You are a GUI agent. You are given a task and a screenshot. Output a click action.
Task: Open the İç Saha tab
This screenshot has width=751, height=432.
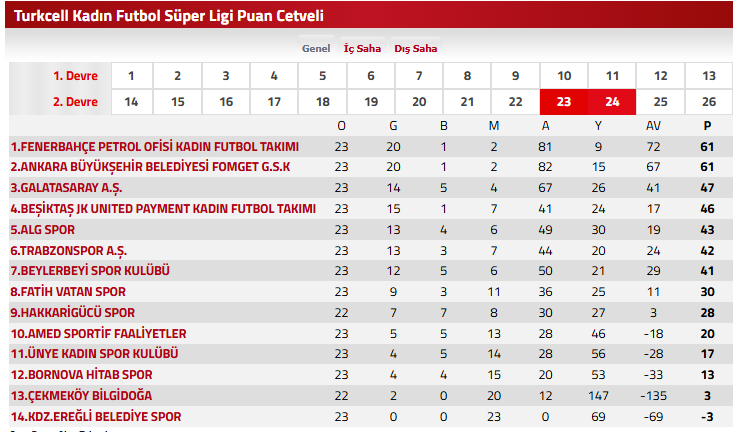[362, 48]
